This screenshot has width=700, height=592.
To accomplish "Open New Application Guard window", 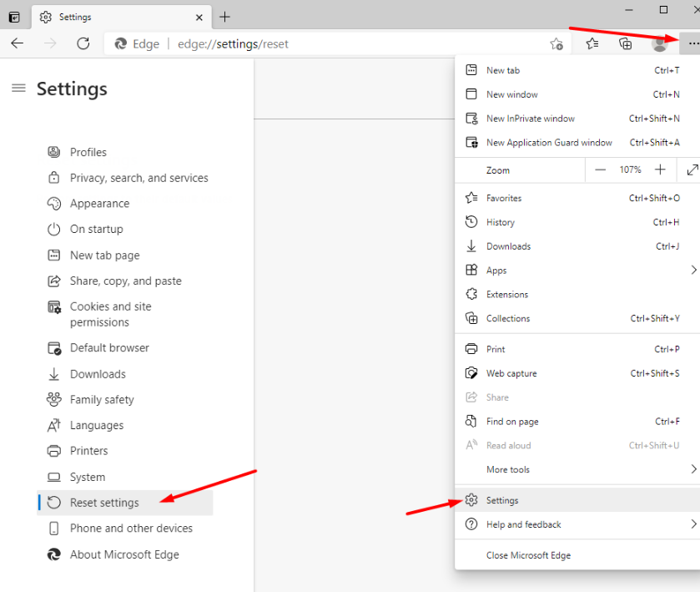I will (577, 143).
